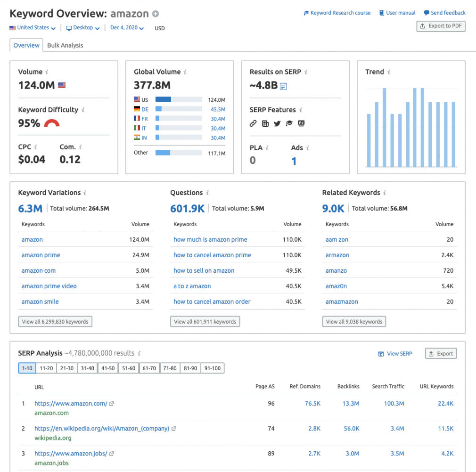Export the report to PDF
Viewport: 476px width, 472px height.
(441, 26)
